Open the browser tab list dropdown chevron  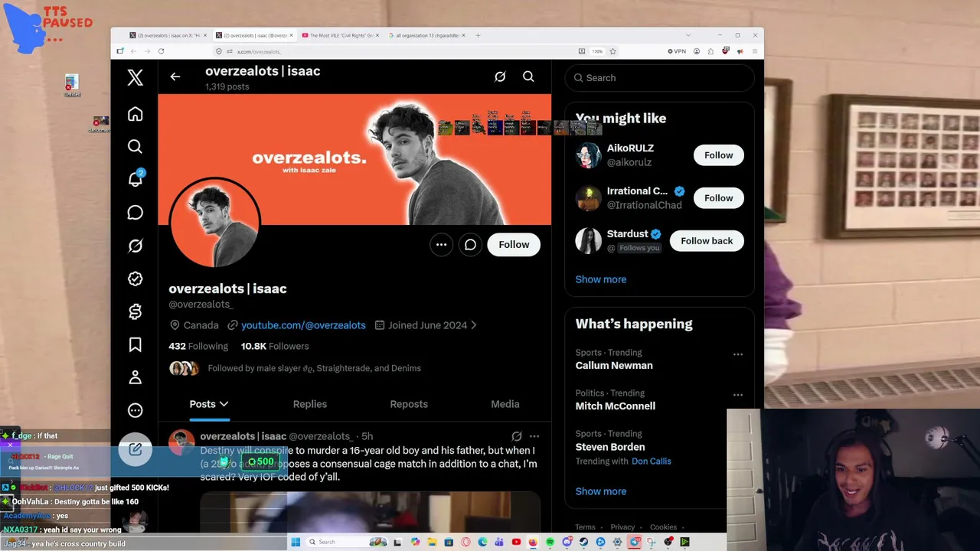[x=688, y=35]
